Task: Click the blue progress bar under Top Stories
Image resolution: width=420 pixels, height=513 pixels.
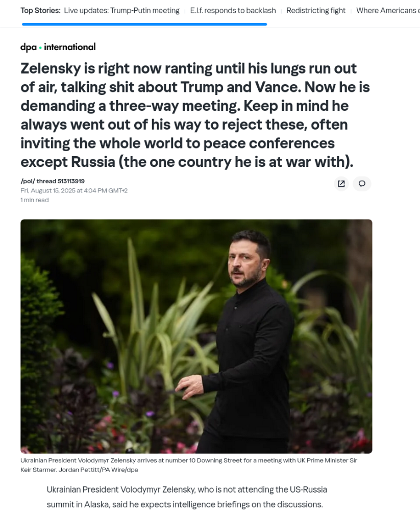Action: click(144, 24)
